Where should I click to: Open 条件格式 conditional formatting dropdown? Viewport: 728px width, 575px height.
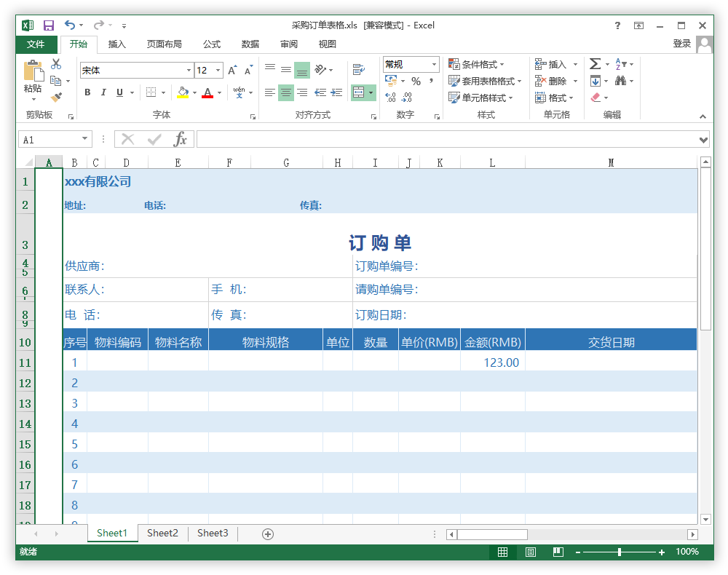476,64
